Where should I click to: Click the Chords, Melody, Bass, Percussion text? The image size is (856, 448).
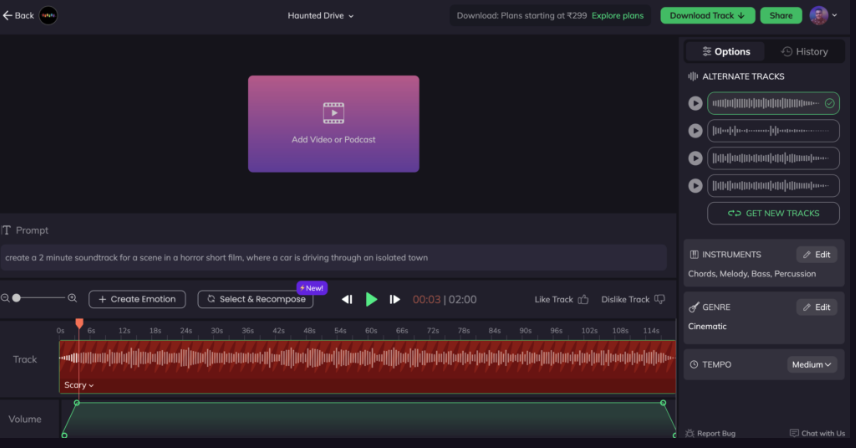752,274
